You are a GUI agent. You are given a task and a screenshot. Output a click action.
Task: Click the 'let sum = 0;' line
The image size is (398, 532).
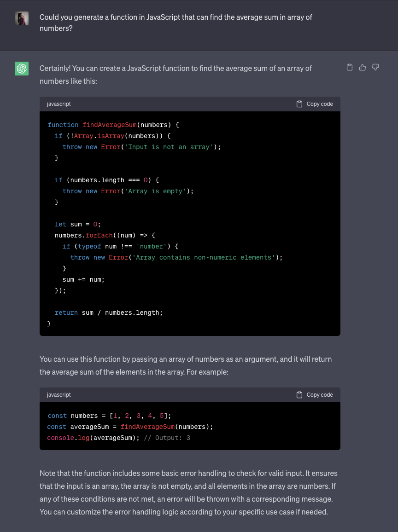tap(77, 224)
